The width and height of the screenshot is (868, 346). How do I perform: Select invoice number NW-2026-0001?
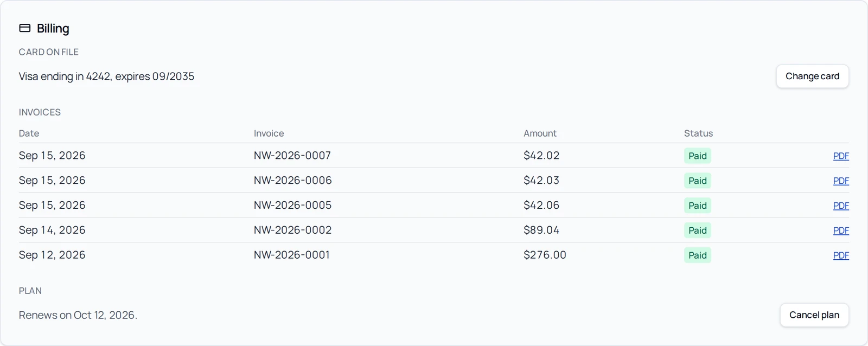tap(292, 255)
